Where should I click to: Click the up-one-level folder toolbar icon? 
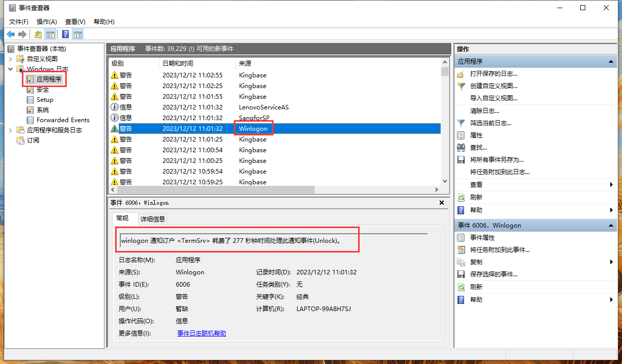38,35
